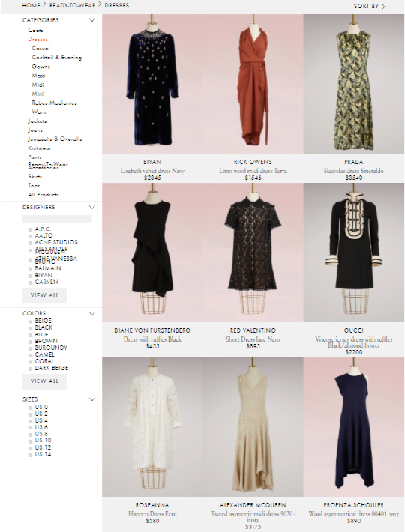The image size is (405, 532).
Task: Check the Acne Studios designer checkbox
Action: click(x=30, y=243)
